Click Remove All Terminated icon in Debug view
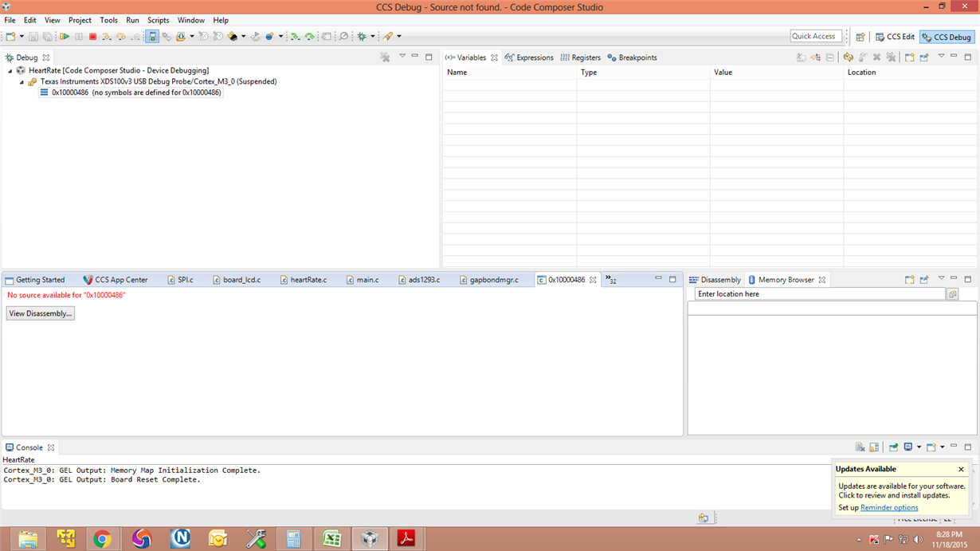 pos(385,57)
